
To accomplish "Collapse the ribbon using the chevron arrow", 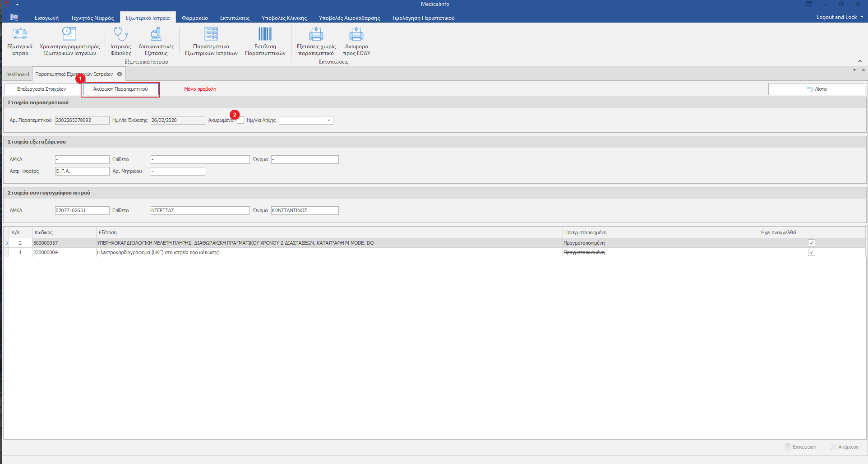I will (860, 61).
